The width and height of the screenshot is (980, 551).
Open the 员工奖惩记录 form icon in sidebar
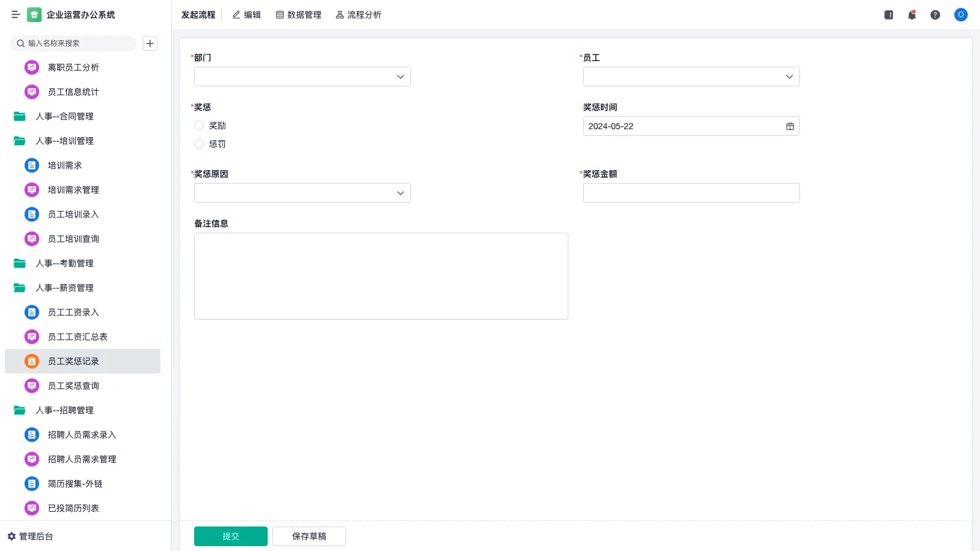click(31, 361)
